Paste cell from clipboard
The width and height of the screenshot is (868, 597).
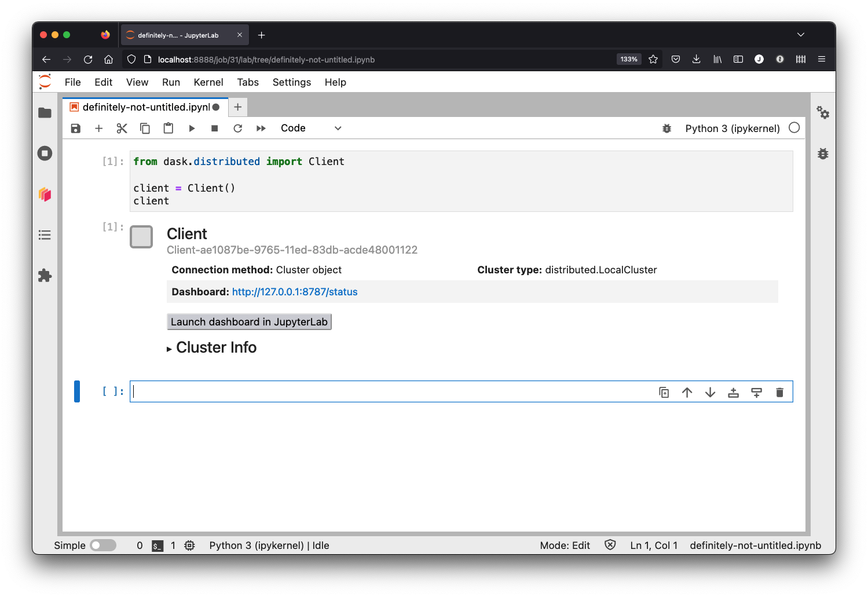pos(169,129)
